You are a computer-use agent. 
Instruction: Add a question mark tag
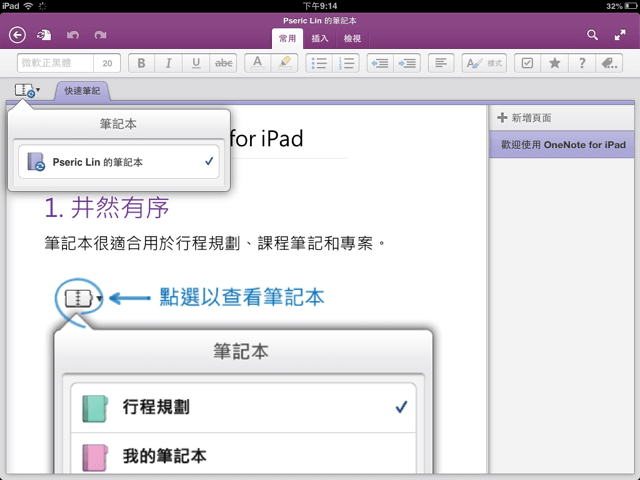click(582, 63)
